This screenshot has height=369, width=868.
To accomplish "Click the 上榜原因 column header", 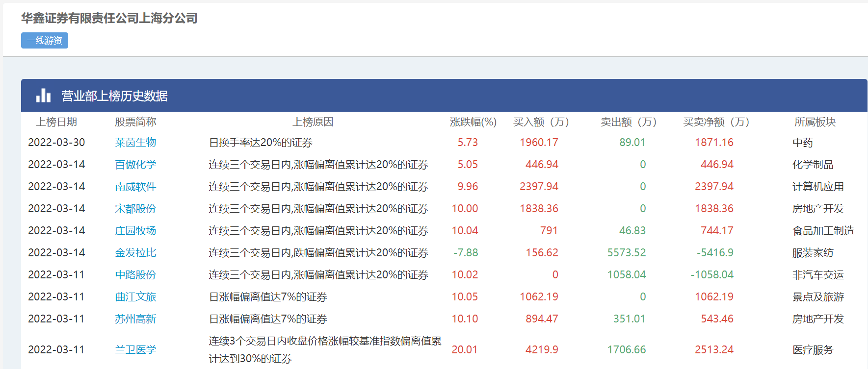I will pyautogui.click(x=313, y=122).
